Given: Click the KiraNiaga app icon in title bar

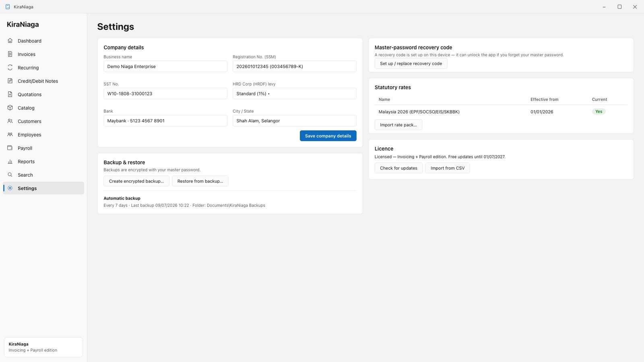Looking at the screenshot, I should click(x=8, y=7).
